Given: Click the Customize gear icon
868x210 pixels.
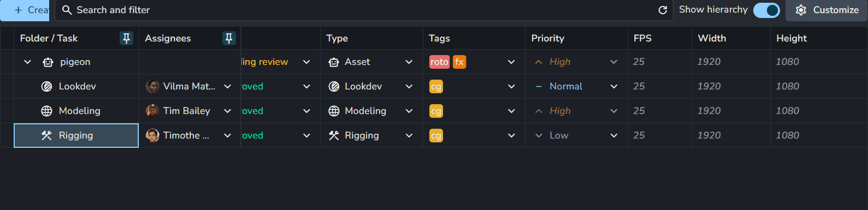Looking at the screenshot, I should click(801, 10).
